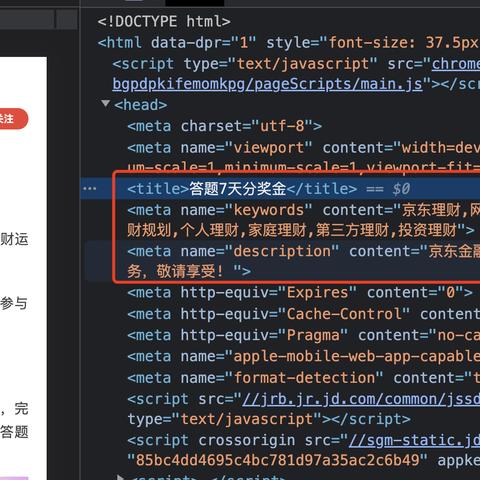The width and height of the screenshot is (480, 480).
Task: Select the meta Expires line
Action: pyautogui.click(x=300, y=293)
